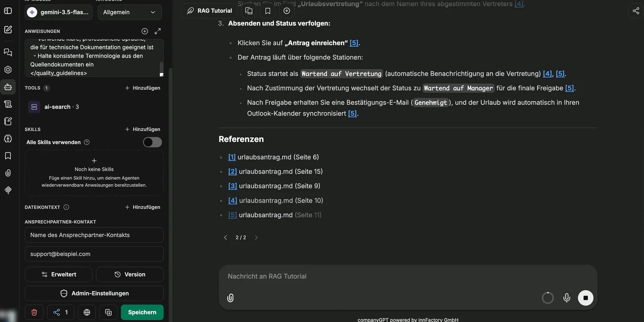The height and width of the screenshot is (322, 644).
Task: Click the brain icon in the sidebar
Action: click(8, 138)
